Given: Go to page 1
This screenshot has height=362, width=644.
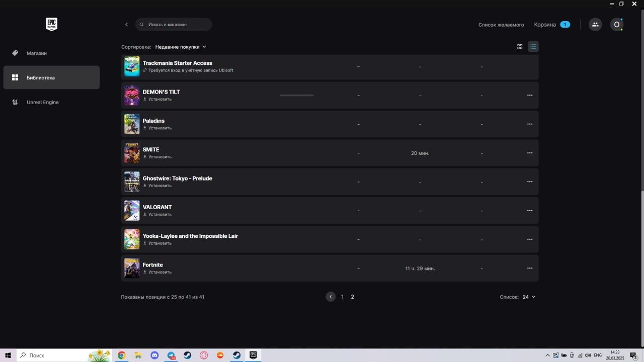Looking at the screenshot, I should 343,297.
